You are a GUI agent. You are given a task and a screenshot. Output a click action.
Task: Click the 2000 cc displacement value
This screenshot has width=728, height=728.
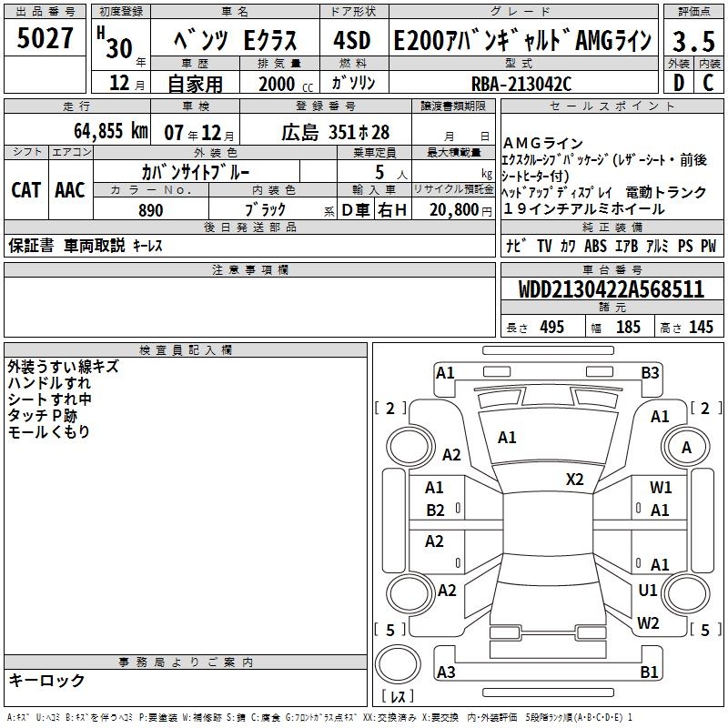coord(286,84)
